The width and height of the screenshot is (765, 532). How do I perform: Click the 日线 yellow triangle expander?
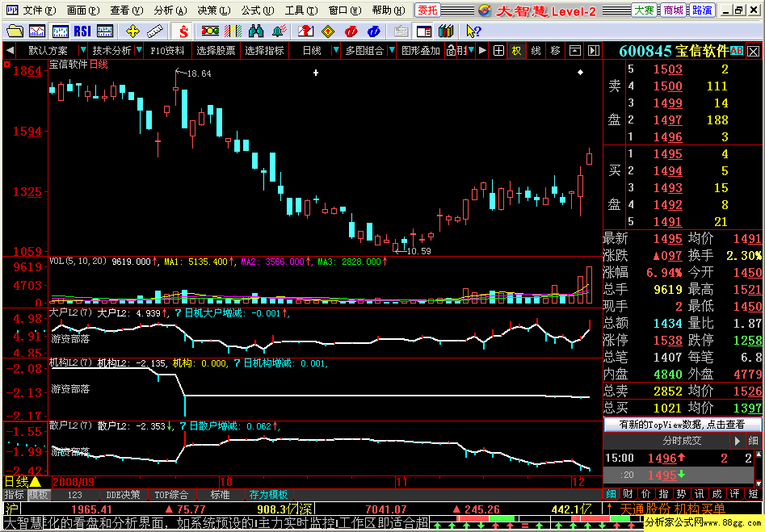[36, 482]
